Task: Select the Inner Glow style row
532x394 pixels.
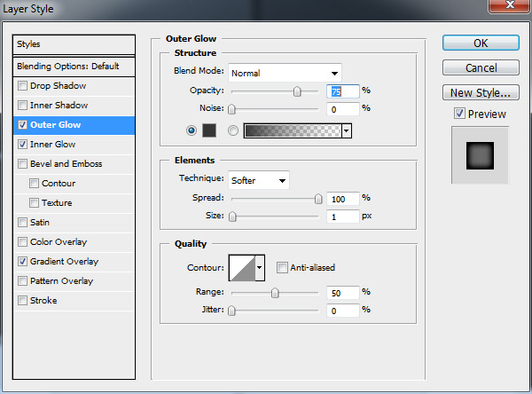Action: pyautogui.click(x=74, y=145)
